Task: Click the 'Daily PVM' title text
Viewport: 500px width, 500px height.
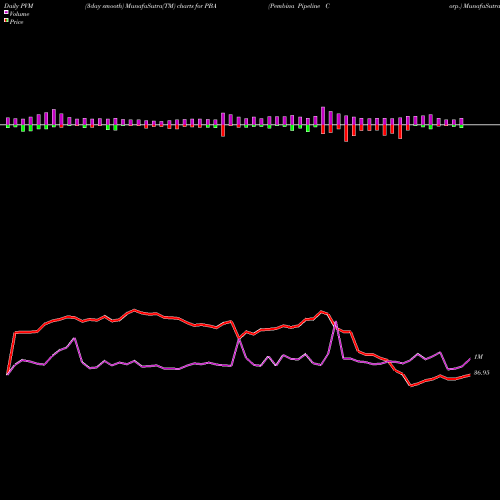Action: (19, 6)
